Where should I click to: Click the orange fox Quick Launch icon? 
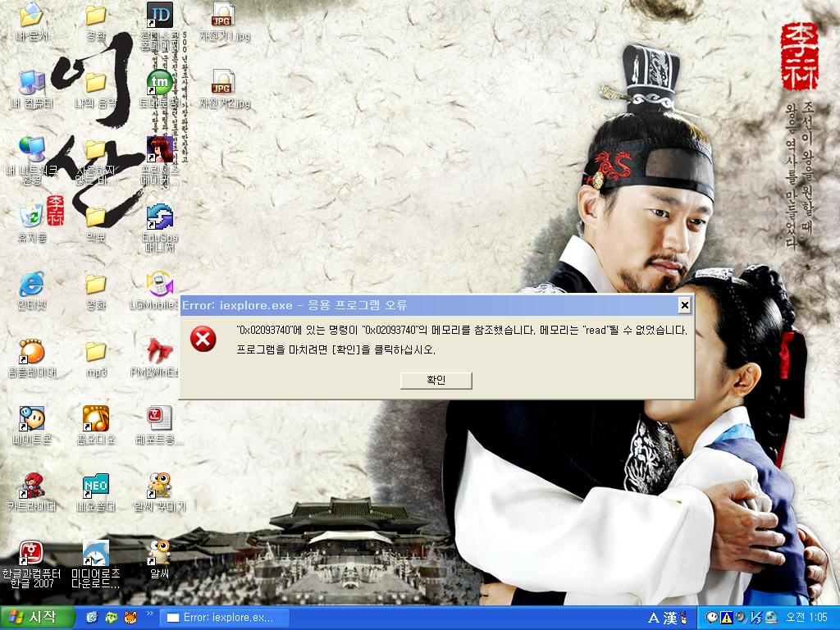tap(130, 618)
